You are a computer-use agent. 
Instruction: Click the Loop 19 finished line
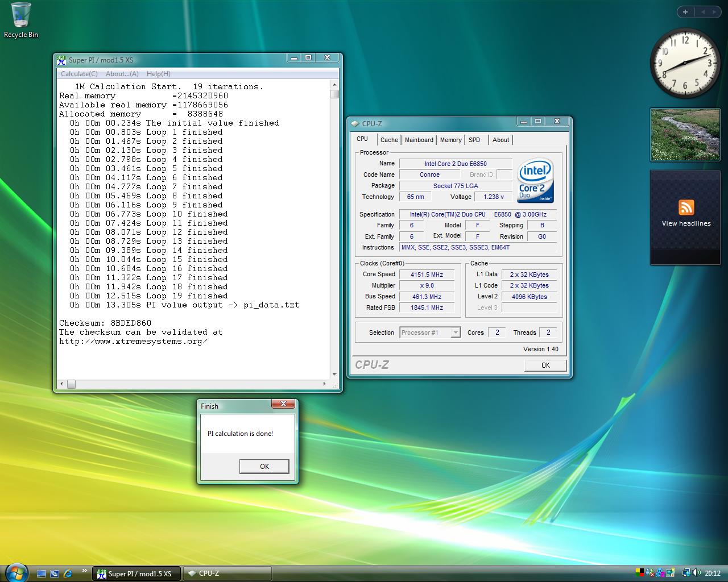pos(148,296)
